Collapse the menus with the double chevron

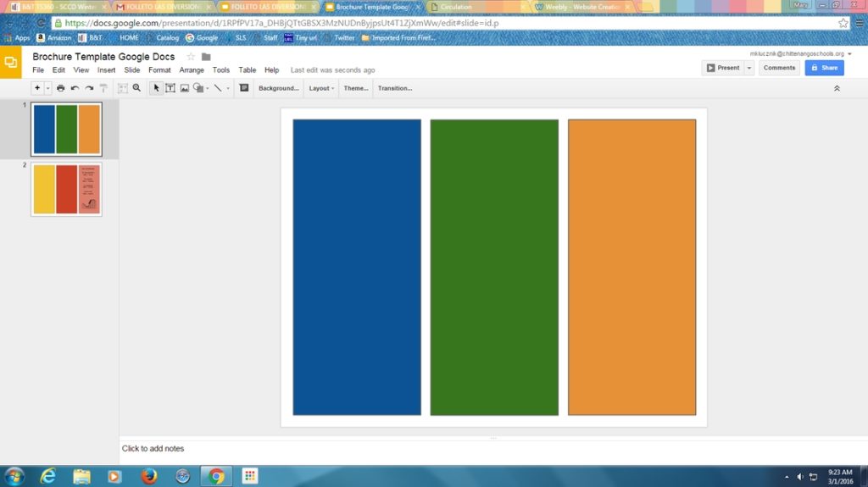tap(837, 88)
